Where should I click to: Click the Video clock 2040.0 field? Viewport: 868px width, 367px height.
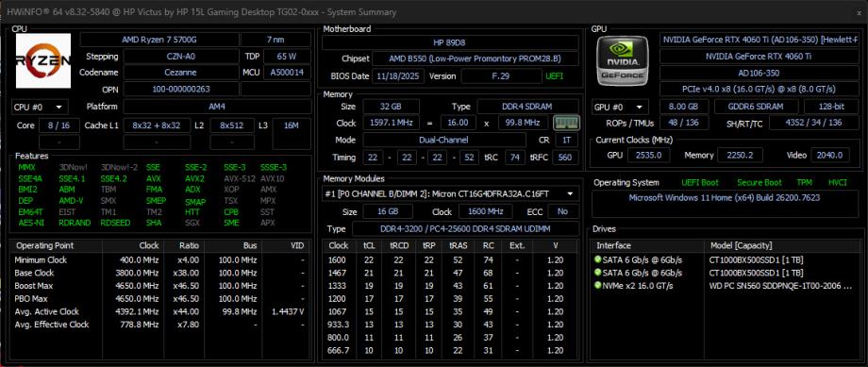pyautogui.click(x=830, y=155)
